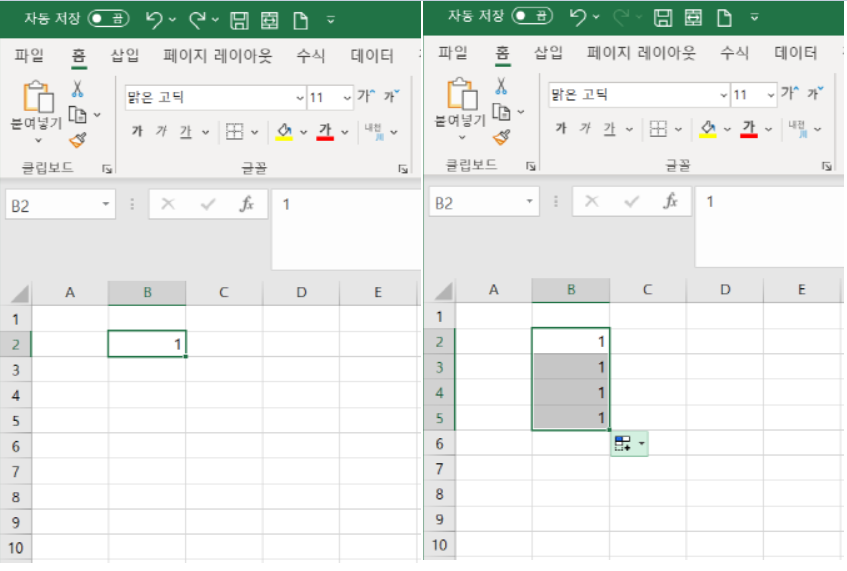Image resolution: width=847 pixels, height=571 pixels.
Task: Click Undo icon in right Excel window
Action: [577, 17]
